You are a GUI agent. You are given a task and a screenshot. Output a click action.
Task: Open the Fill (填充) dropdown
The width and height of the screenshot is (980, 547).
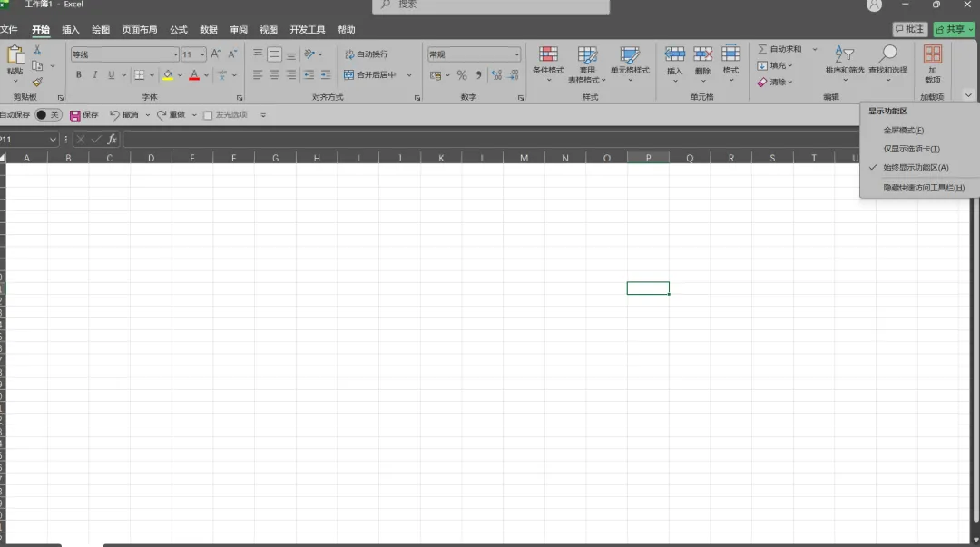(775, 65)
